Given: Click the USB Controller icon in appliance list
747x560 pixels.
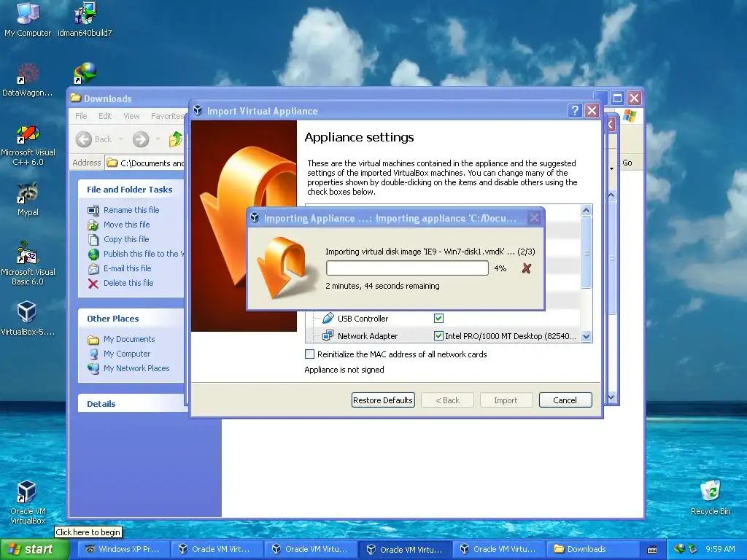Looking at the screenshot, I should click(x=328, y=318).
